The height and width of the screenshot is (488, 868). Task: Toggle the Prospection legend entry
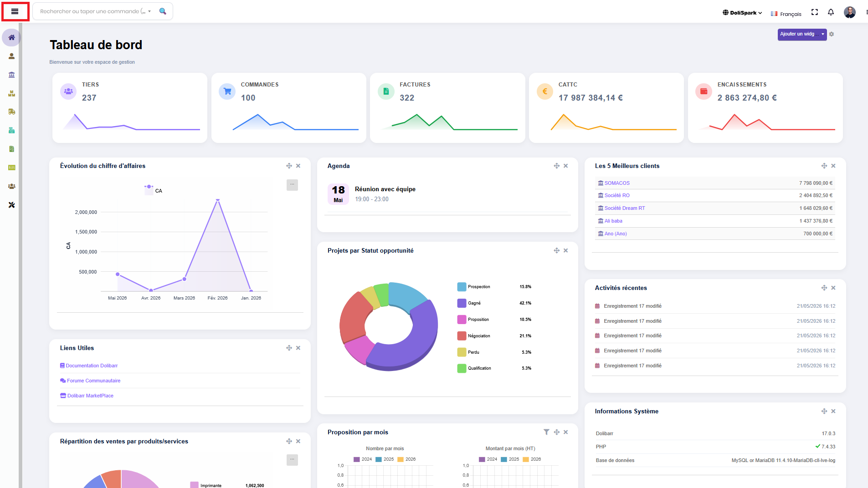coord(474,287)
